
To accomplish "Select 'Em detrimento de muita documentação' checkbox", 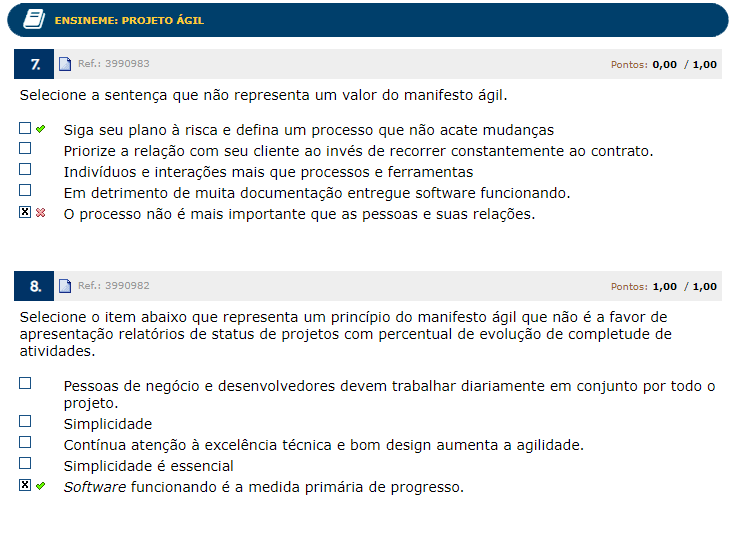I will (25, 190).
